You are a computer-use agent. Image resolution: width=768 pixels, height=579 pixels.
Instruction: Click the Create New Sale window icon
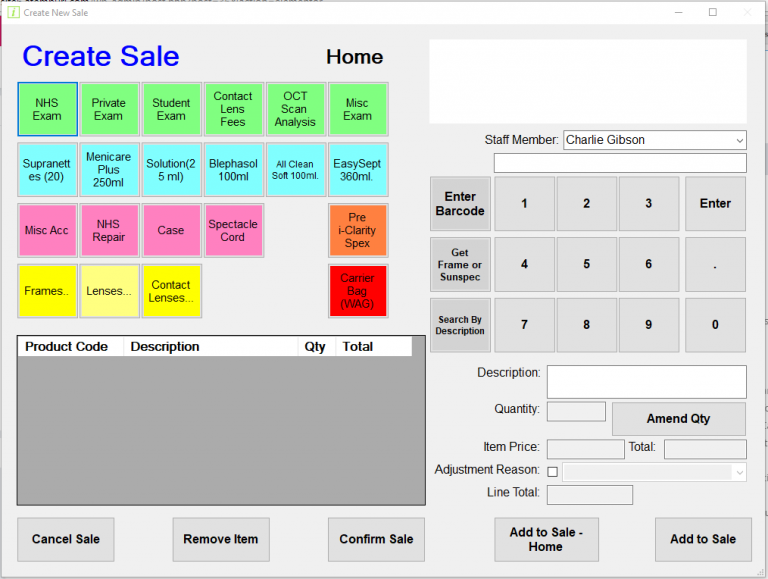point(13,12)
